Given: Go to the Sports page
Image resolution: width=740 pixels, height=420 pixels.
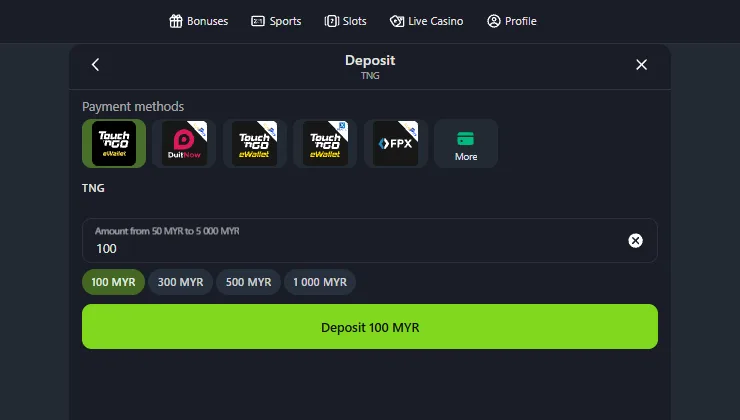Looking at the screenshot, I should tap(276, 21).
